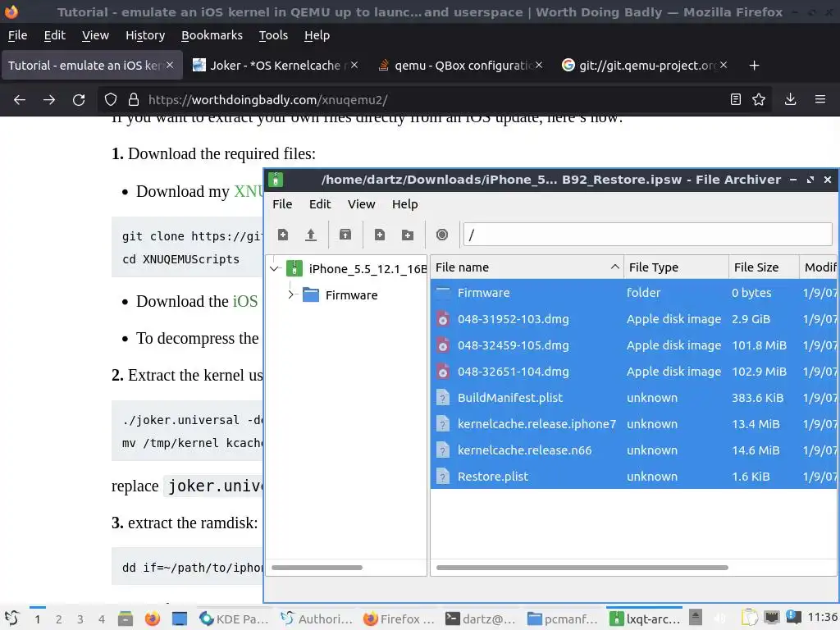Open File menu in File Archiver
Image resolution: width=840 pixels, height=630 pixels.
(282, 204)
